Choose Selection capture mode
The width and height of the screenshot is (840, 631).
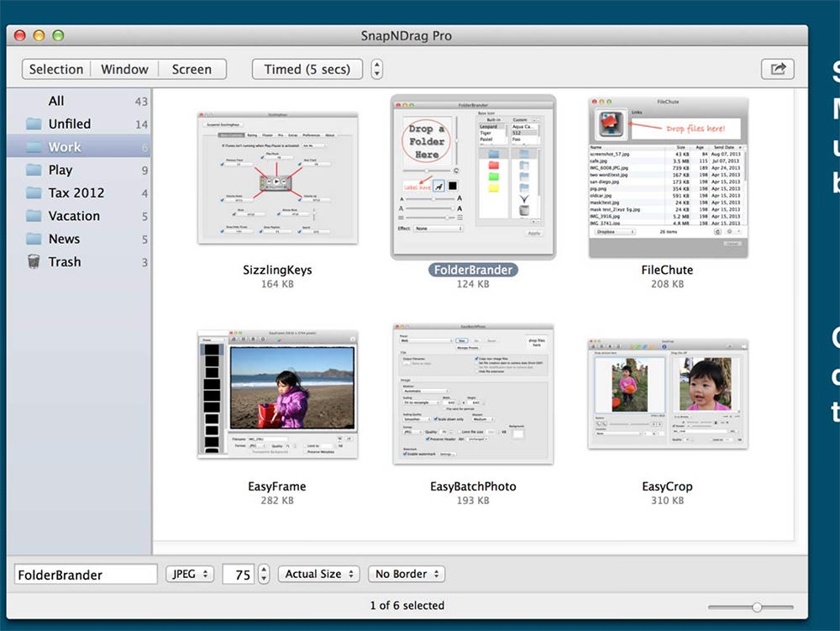click(56, 69)
